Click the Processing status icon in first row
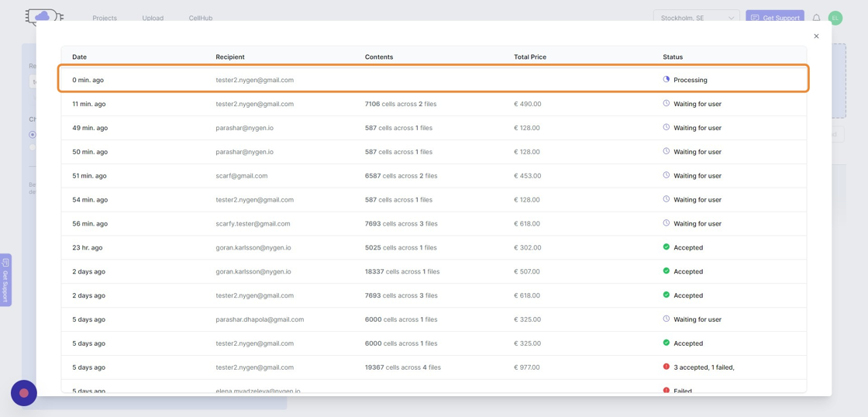This screenshot has width=868, height=417. pyautogui.click(x=666, y=79)
